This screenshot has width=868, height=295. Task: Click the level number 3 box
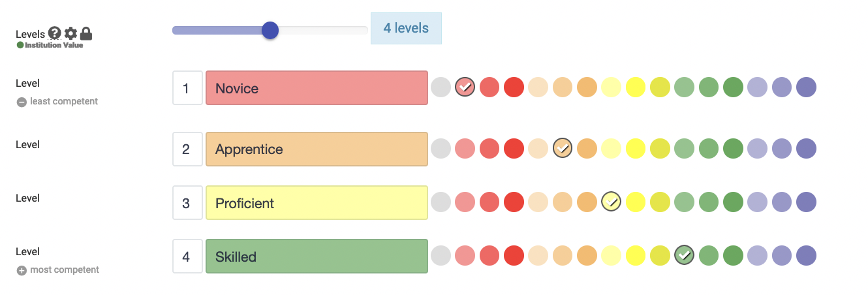pos(186,202)
